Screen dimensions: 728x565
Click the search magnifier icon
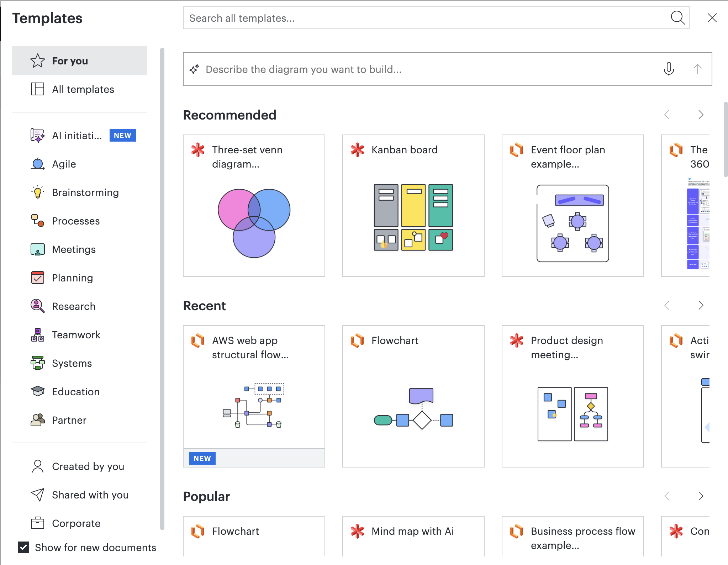click(678, 18)
